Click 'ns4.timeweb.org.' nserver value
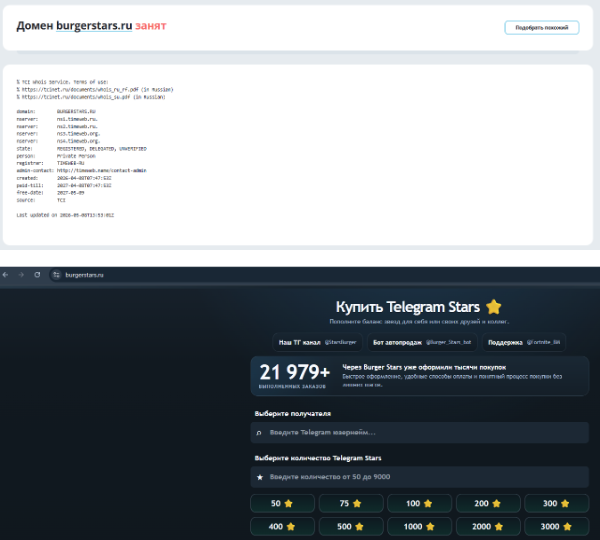The image size is (600, 540). click(78, 141)
